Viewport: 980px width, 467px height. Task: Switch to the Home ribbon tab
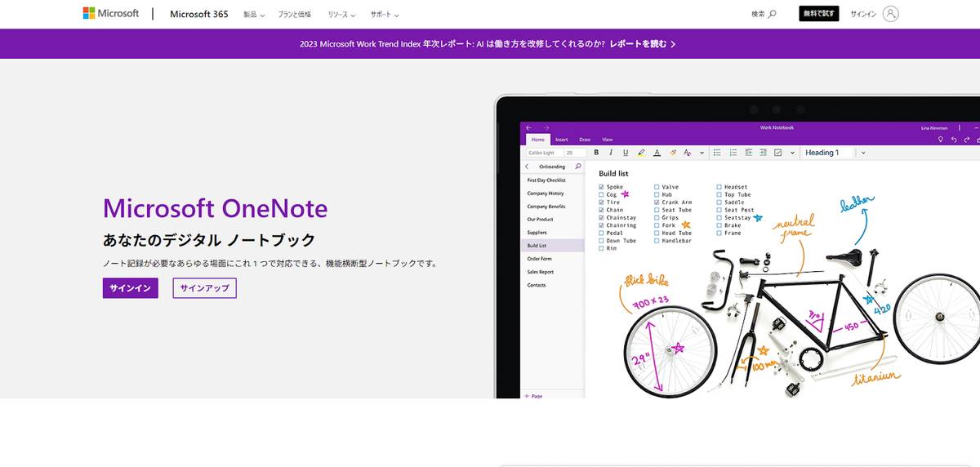click(538, 140)
